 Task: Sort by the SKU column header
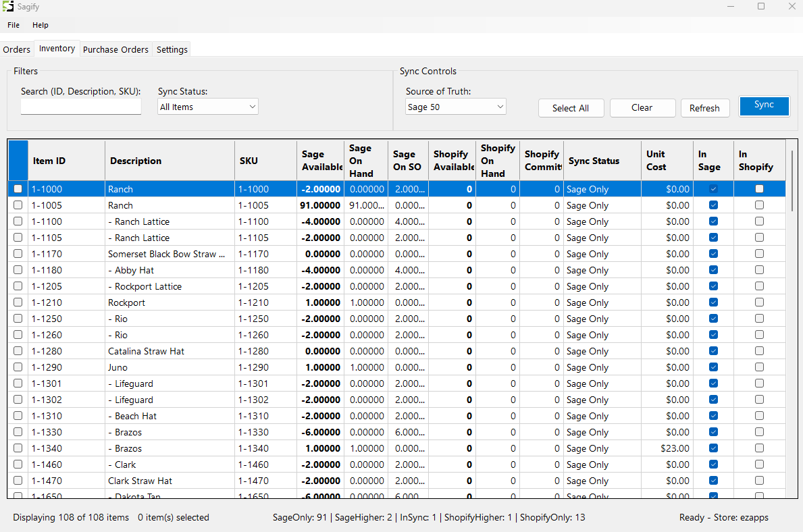pos(266,161)
